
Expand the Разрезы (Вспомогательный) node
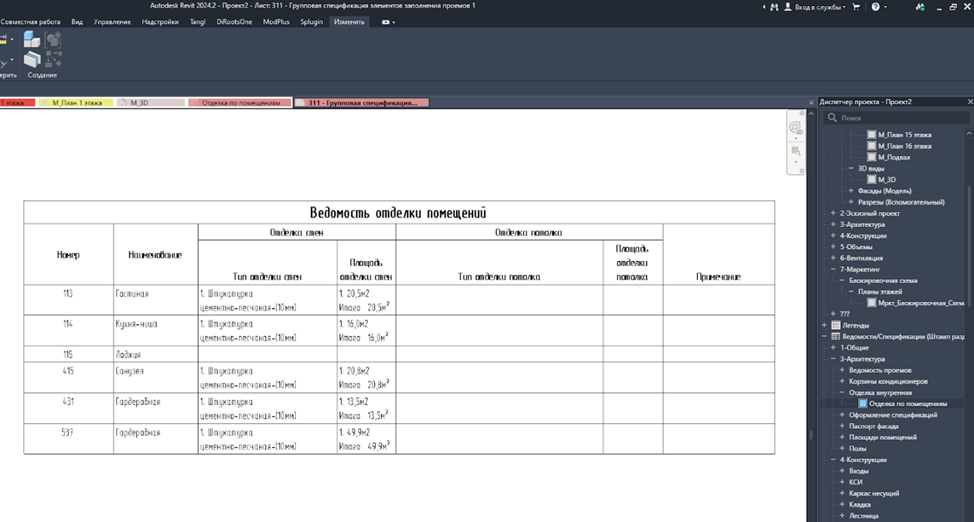point(851,202)
